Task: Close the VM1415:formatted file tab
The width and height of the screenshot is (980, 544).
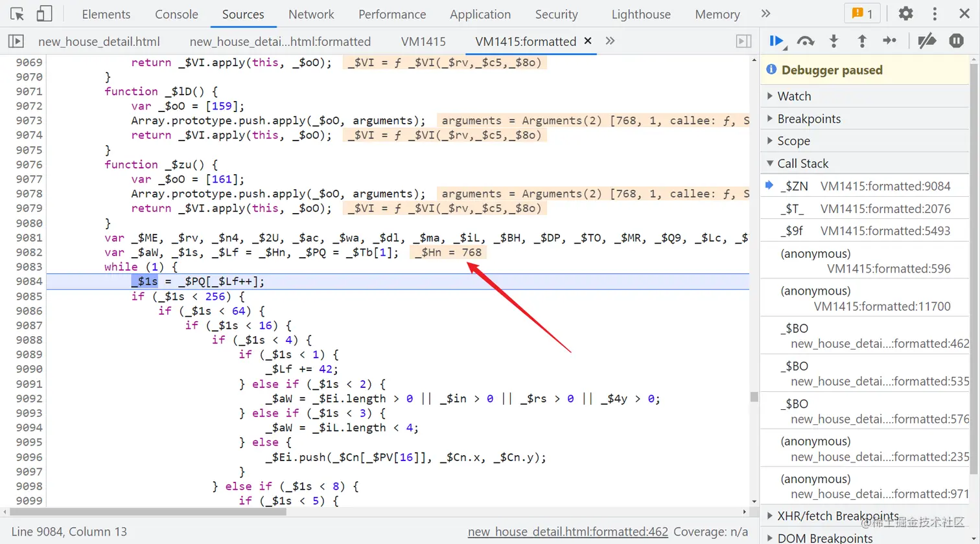Action: [x=588, y=41]
